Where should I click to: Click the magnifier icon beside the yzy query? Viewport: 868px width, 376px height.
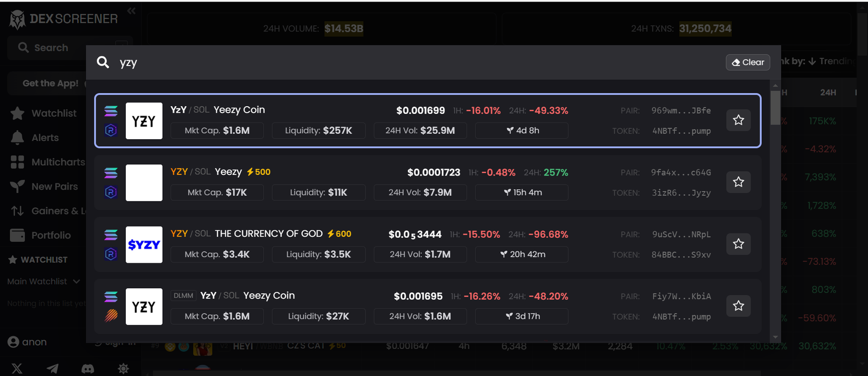pos(103,62)
